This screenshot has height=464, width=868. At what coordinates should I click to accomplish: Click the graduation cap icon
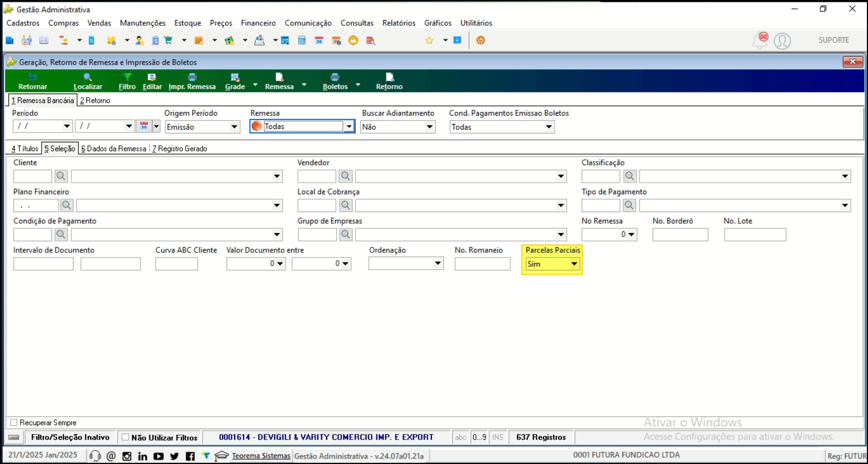(222, 456)
